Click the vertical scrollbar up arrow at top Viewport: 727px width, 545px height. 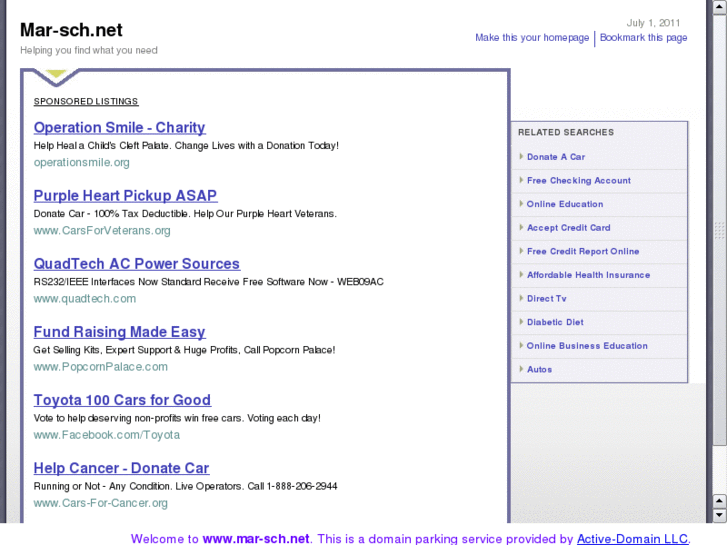[x=719, y=7]
